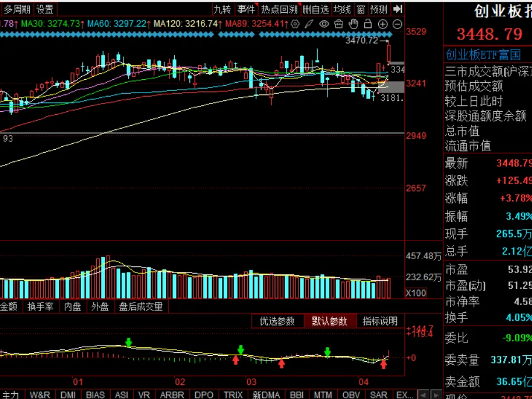Click the 流通市值 row label
Image resolution: width=532 pixels, height=399 pixels.
pyautogui.click(x=468, y=146)
